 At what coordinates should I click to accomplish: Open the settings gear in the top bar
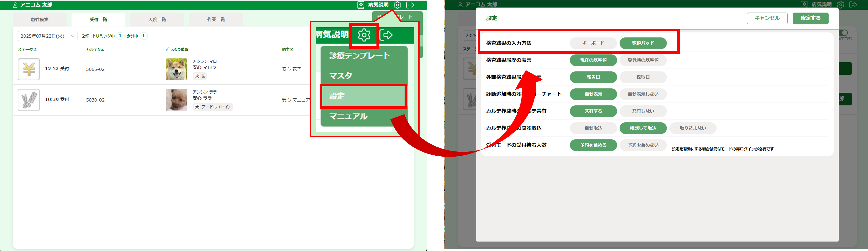(x=397, y=5)
